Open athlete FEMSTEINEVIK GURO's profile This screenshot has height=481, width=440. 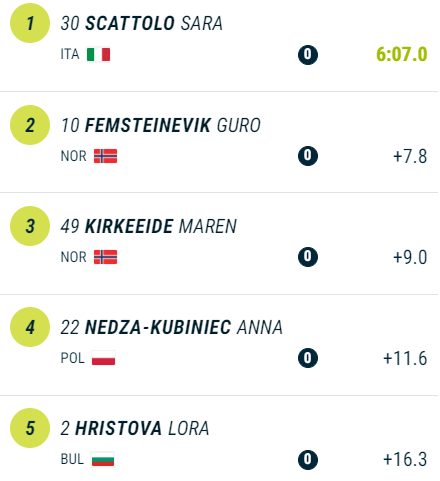pyautogui.click(x=173, y=125)
